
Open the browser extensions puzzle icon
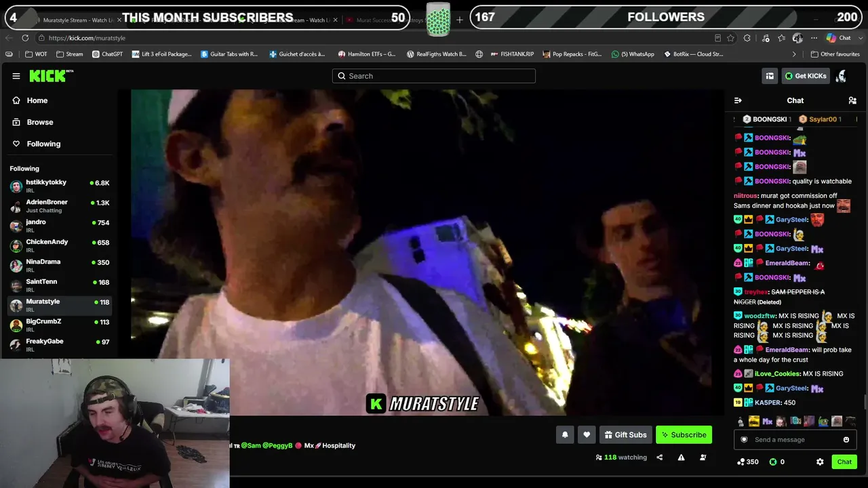click(x=747, y=38)
